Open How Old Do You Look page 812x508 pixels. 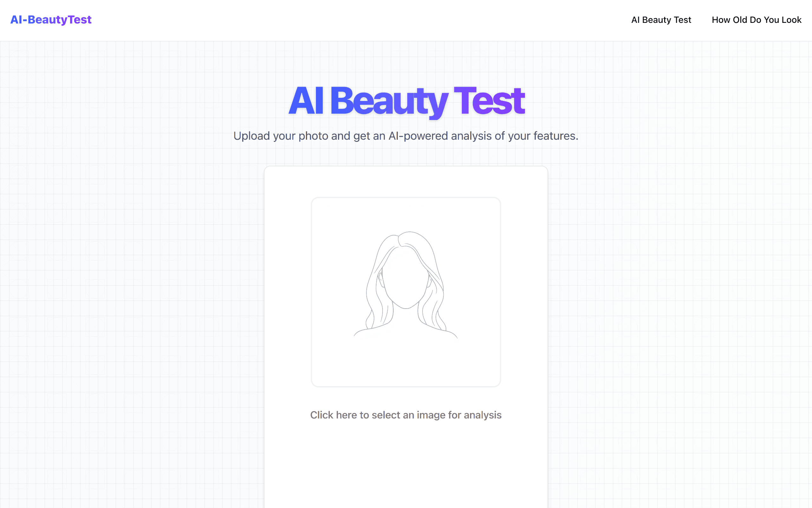pos(756,20)
